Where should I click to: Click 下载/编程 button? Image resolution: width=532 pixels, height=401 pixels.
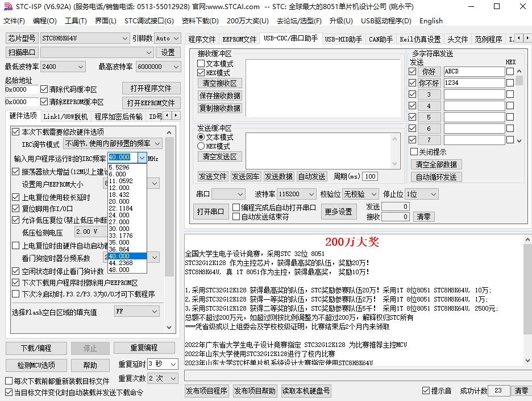36,348
